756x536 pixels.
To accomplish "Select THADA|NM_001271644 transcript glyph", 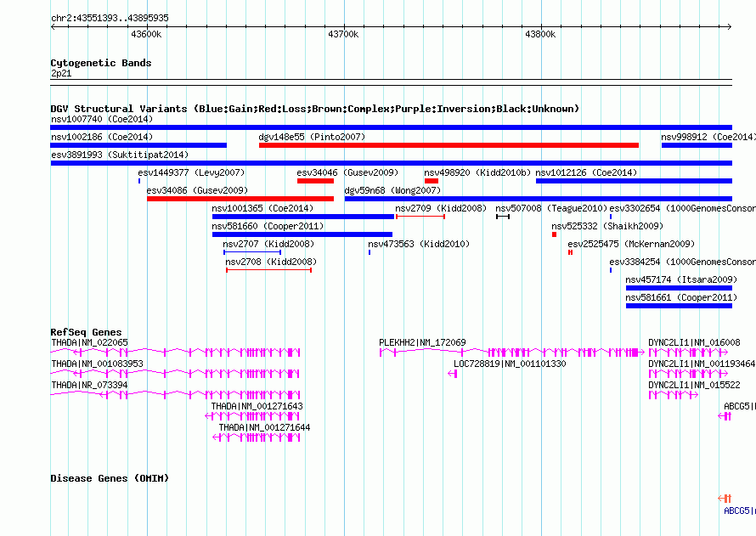I will [x=257, y=437].
